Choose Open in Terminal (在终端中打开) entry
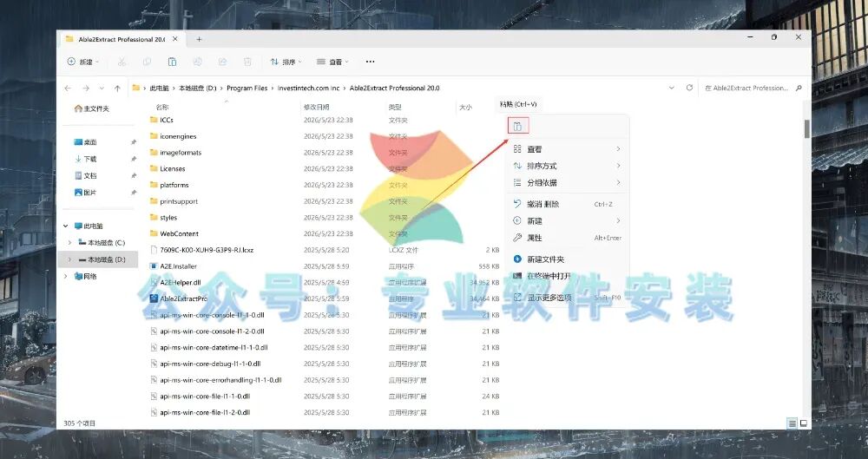This screenshot has width=868, height=459. [x=567, y=276]
